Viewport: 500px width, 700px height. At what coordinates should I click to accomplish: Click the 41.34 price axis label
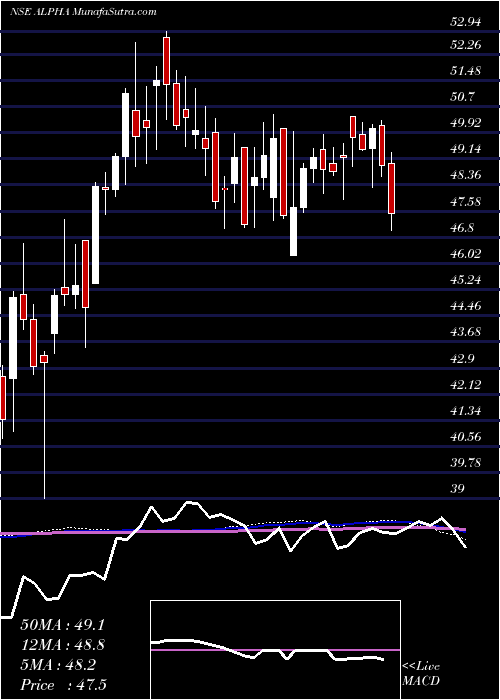click(x=465, y=410)
